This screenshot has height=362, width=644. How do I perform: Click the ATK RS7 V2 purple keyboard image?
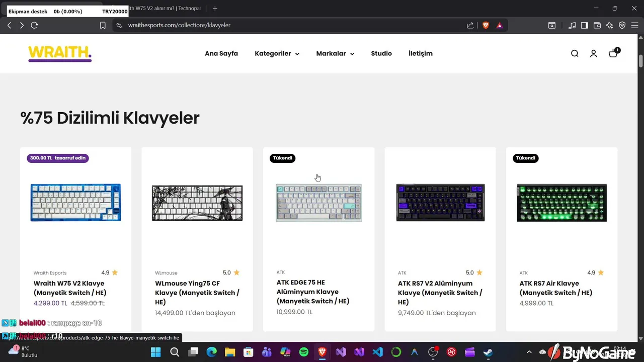tap(440, 202)
